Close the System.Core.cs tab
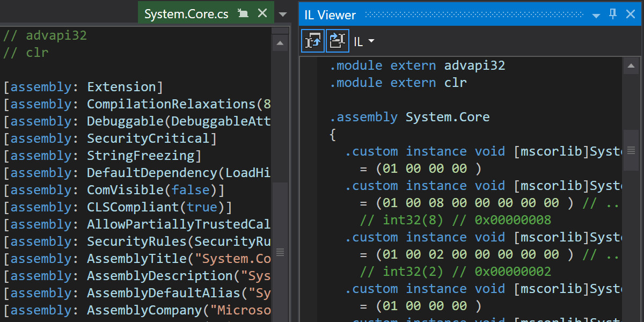Image resolution: width=644 pixels, height=322 pixels. click(x=262, y=13)
